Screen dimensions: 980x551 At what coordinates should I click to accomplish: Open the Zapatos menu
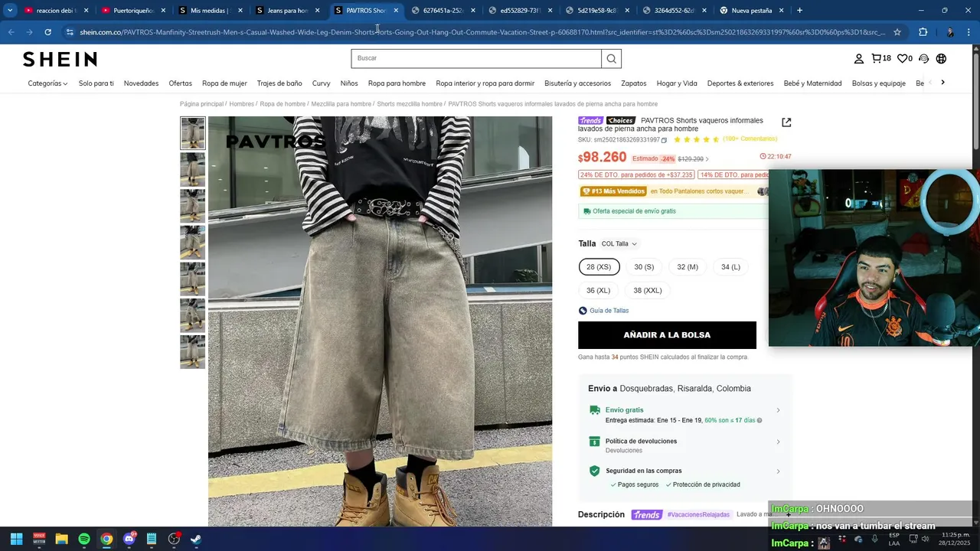[x=634, y=83]
